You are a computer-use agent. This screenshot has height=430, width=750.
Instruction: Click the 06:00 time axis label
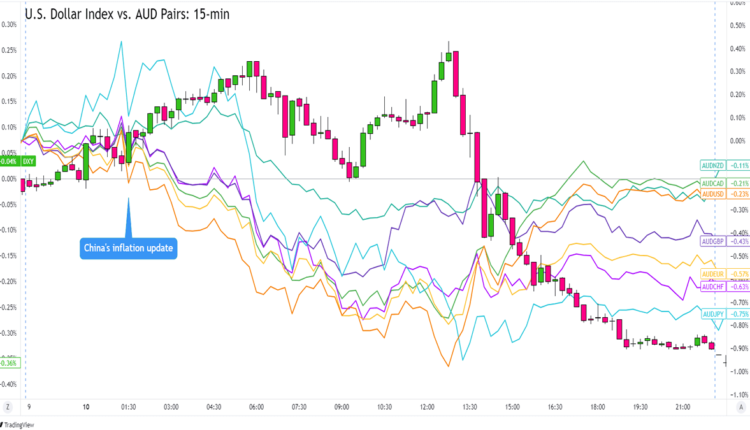256,407
